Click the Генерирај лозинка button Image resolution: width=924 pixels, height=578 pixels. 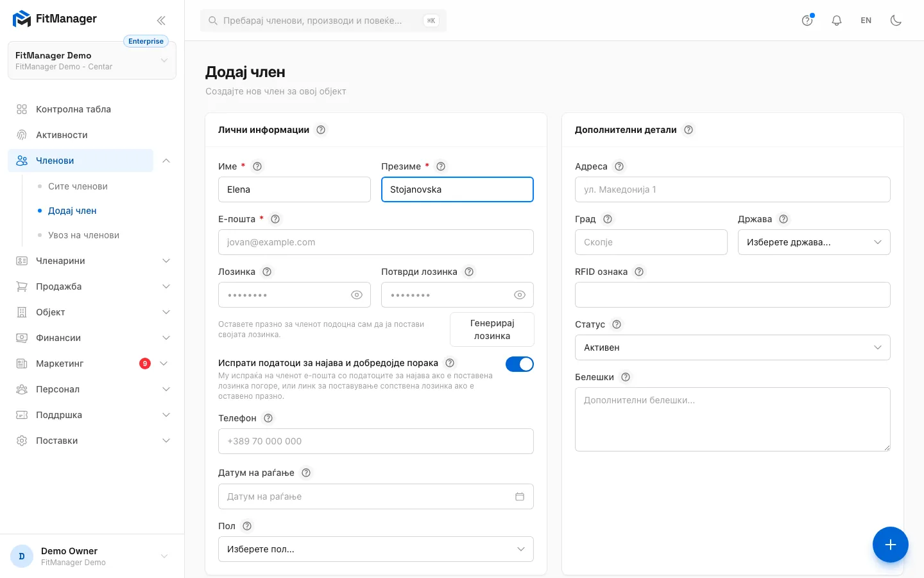(492, 329)
